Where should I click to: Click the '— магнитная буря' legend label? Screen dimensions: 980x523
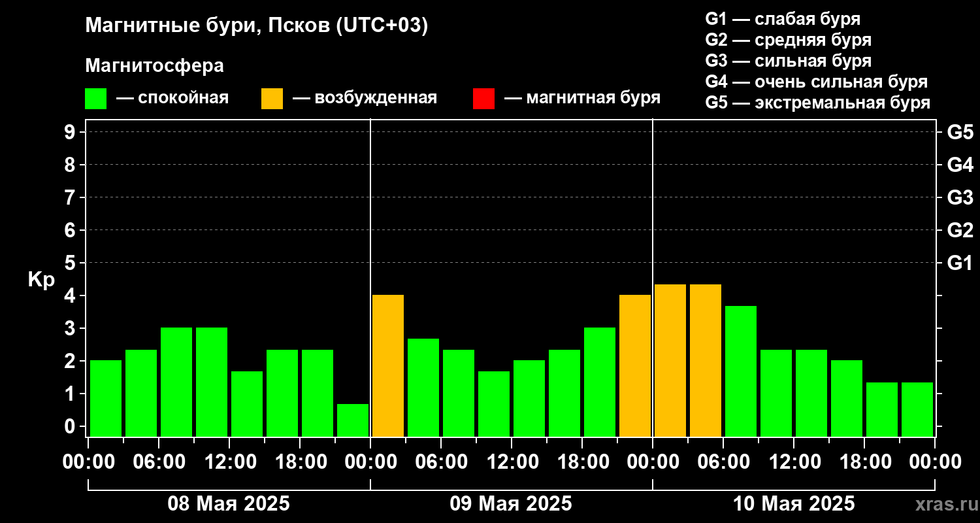click(x=582, y=98)
